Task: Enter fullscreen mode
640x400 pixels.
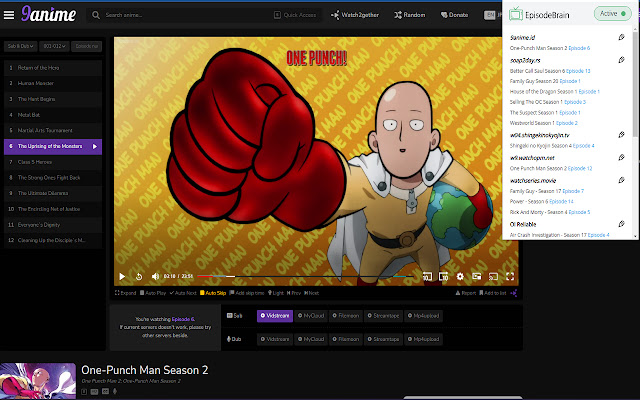Action: click(x=510, y=277)
